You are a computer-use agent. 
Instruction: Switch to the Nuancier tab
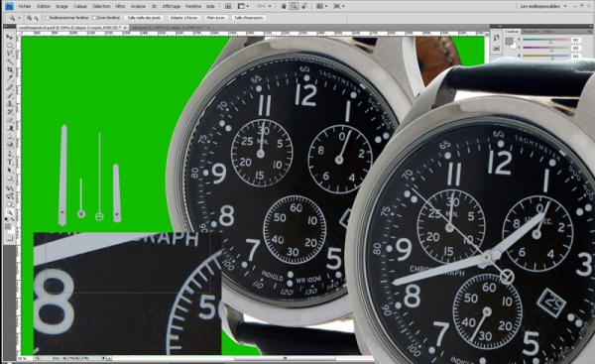point(531,32)
